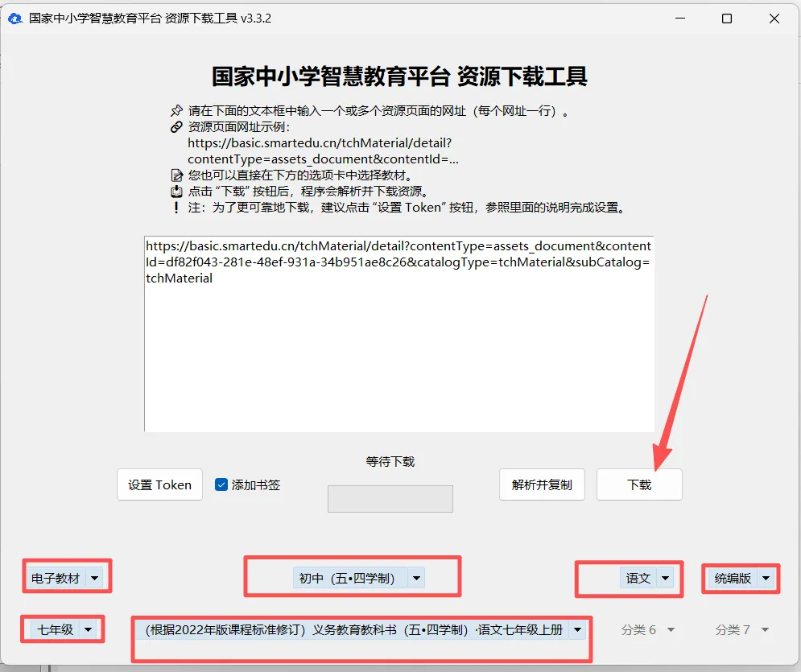Viewport: 801px width, 672px height.
Task: Minimize the download tool window
Action: (680, 19)
